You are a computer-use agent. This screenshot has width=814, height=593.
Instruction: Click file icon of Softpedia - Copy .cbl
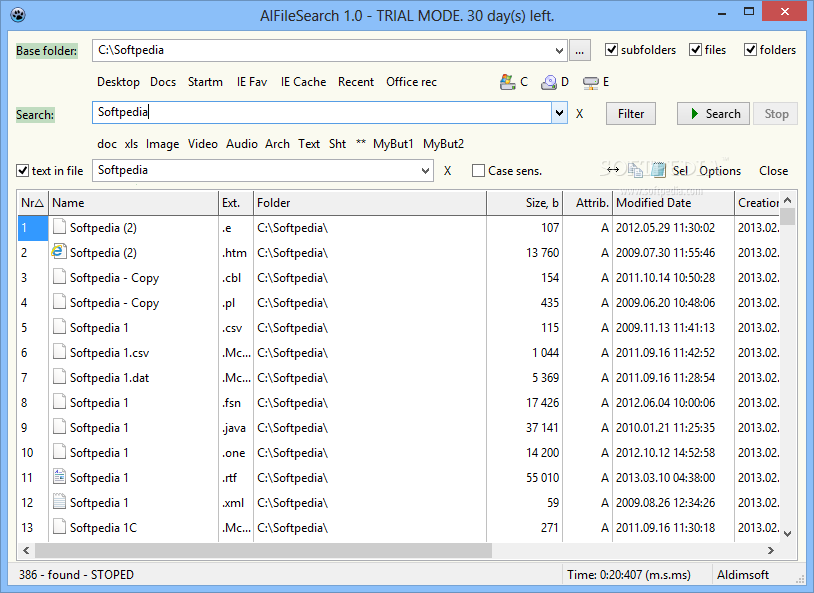[x=60, y=277]
